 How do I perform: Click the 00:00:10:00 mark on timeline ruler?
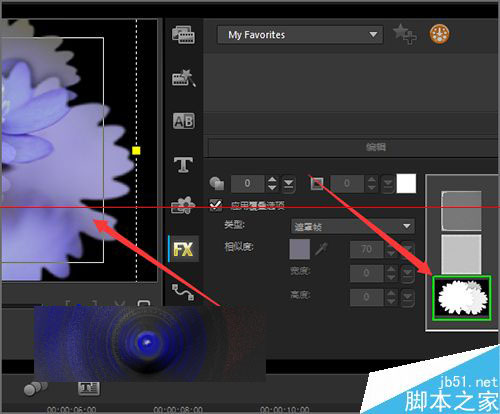click(x=285, y=409)
